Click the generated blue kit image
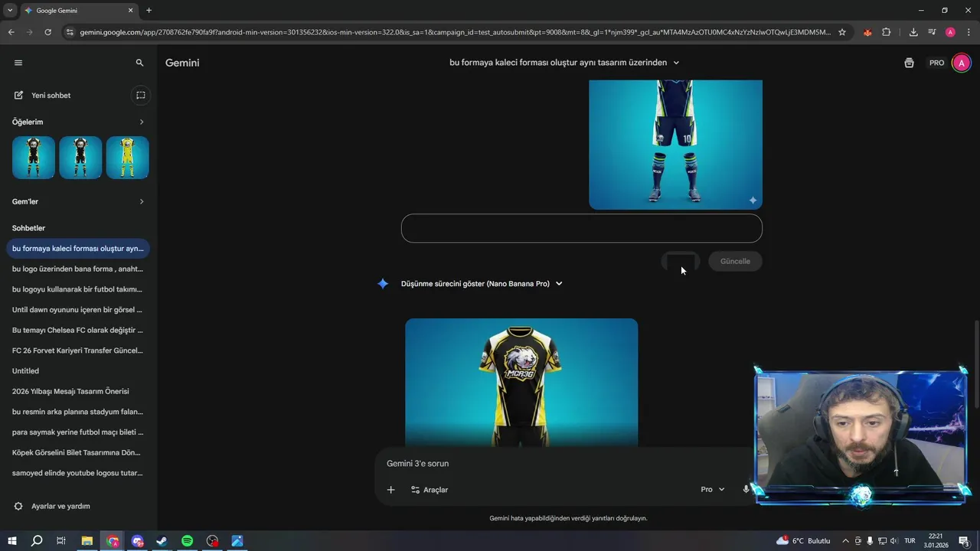Viewport: 980px width, 551px height. [x=675, y=144]
